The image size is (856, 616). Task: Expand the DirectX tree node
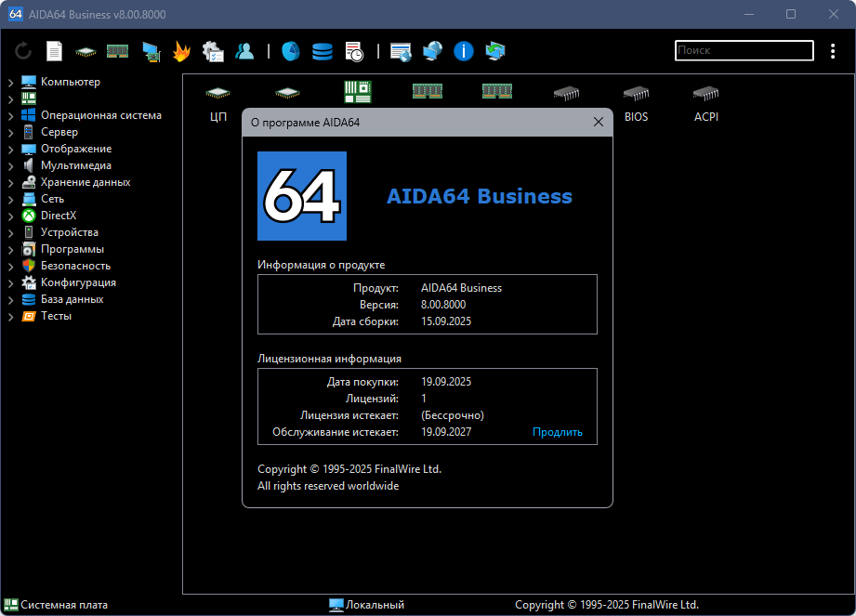[x=10, y=216]
